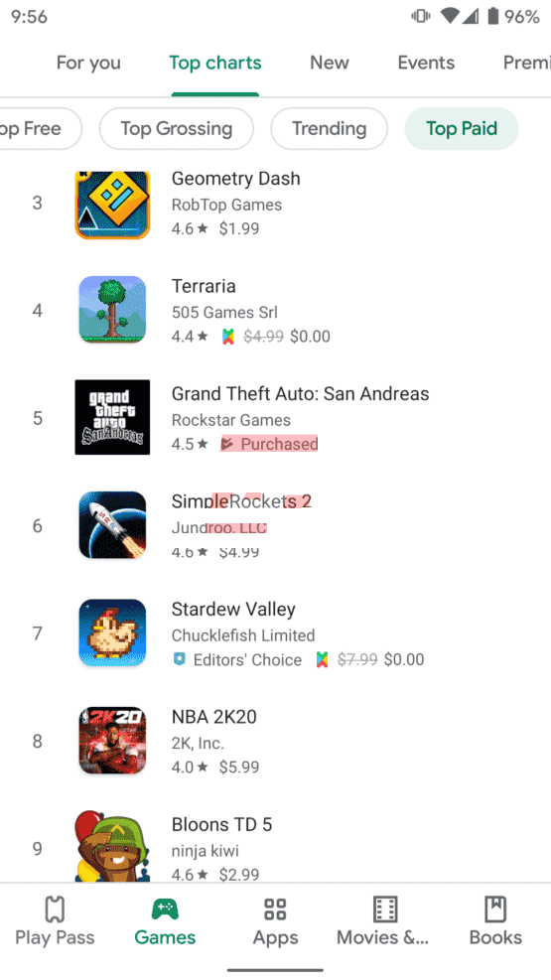
Task: Open the GTA San Andreas icon
Action: coord(112,417)
